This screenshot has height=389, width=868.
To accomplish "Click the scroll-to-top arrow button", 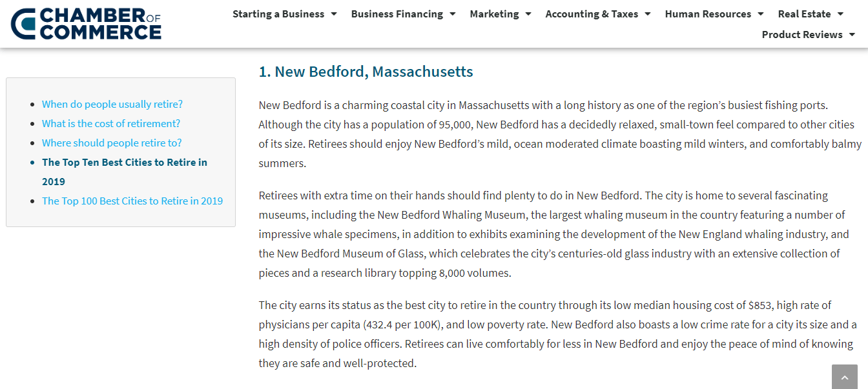I will (844, 377).
